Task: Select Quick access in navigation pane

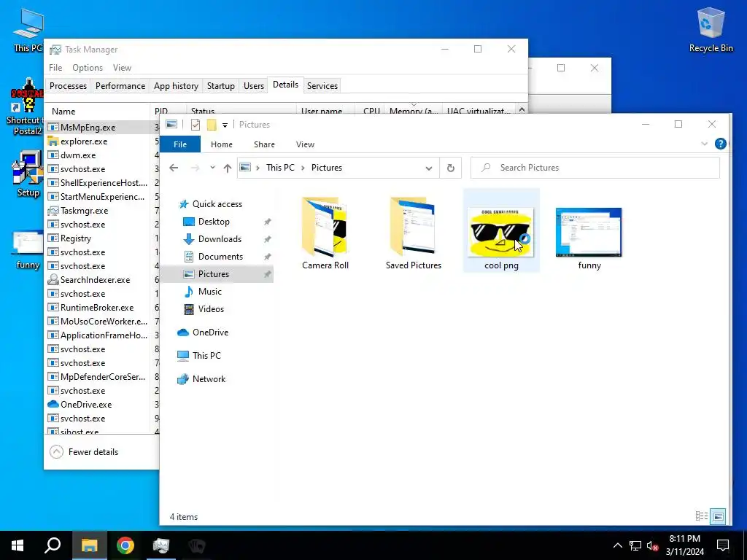Action: pyautogui.click(x=217, y=204)
